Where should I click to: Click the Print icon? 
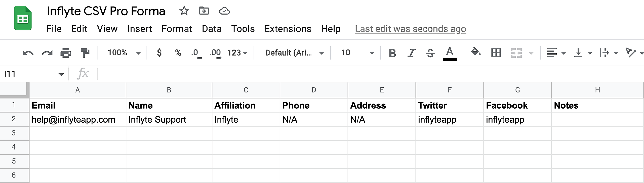tap(66, 53)
